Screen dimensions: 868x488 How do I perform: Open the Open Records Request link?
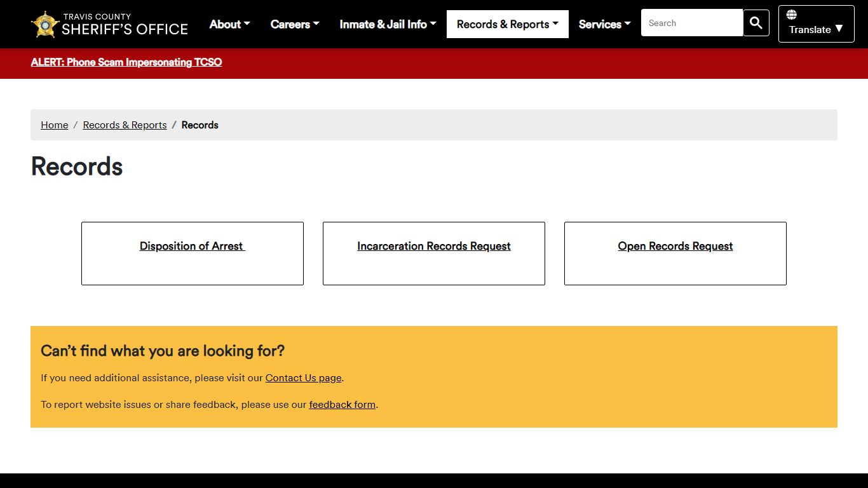(675, 246)
